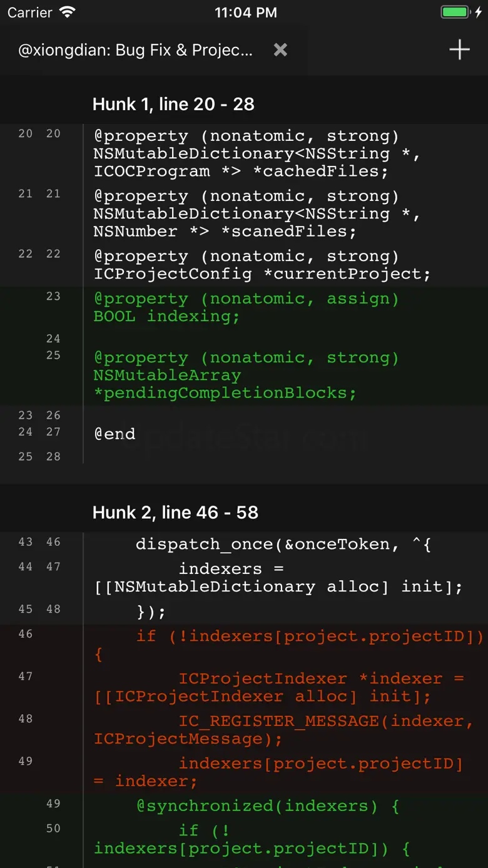Image resolution: width=488 pixels, height=868 pixels.
Task: Tap the Carrier label in status bar
Action: tap(29, 13)
